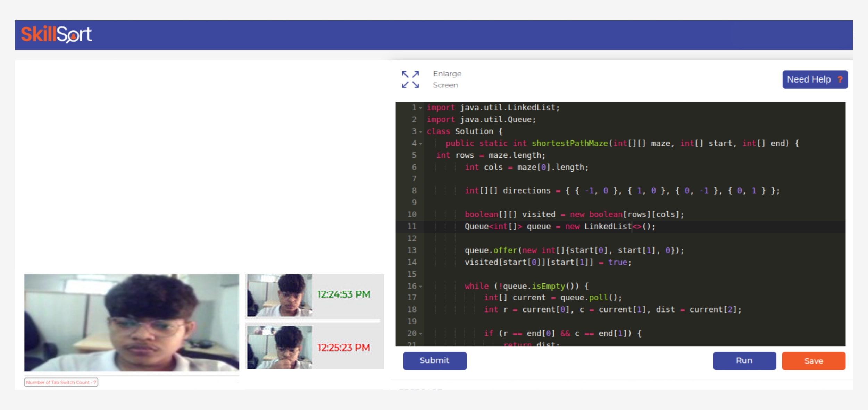868x410 pixels.
Task: Click the Submit button
Action: pos(435,361)
